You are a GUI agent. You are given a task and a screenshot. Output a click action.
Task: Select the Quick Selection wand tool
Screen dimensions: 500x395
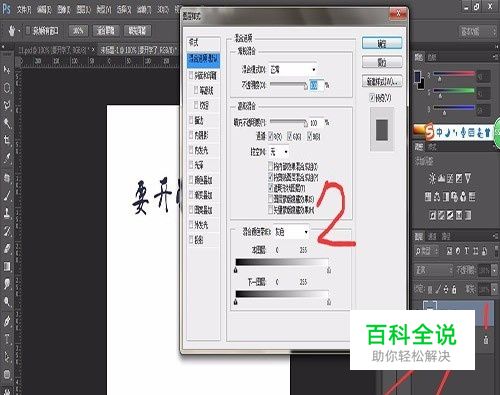coord(7,124)
